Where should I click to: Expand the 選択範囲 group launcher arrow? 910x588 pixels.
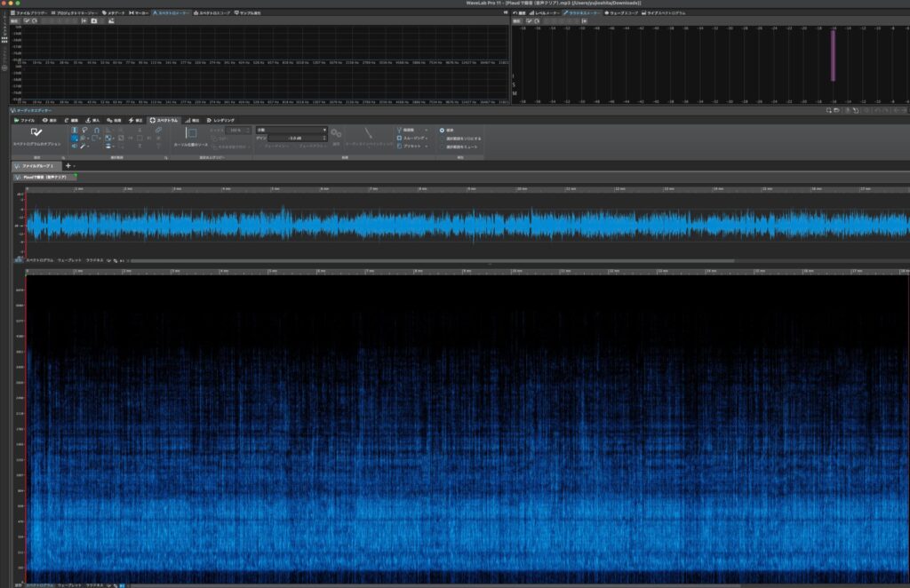click(x=166, y=158)
